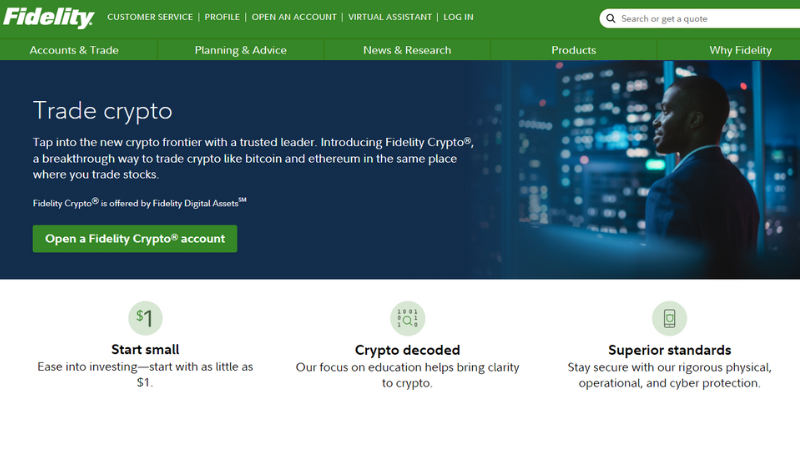Image resolution: width=800 pixels, height=450 pixels.
Task: Open the Customer Service link
Action: pos(150,17)
